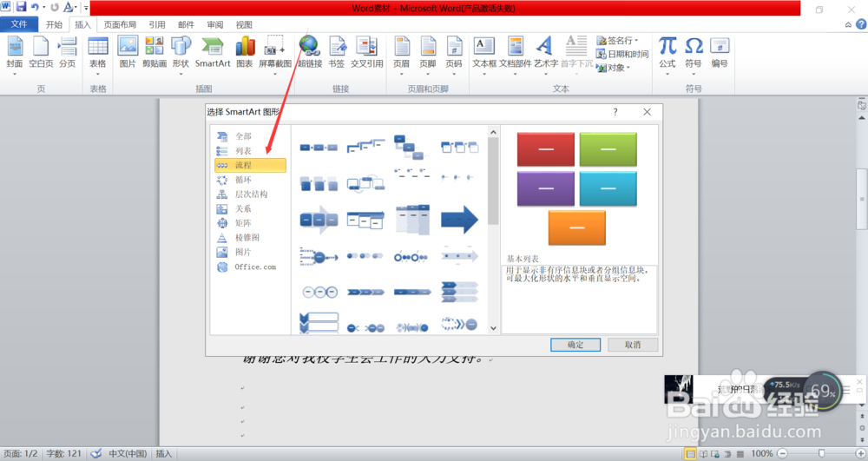Viewport: 868px width, 461px height.
Task: Click the SmartArt ribbon button
Action: pos(213,53)
